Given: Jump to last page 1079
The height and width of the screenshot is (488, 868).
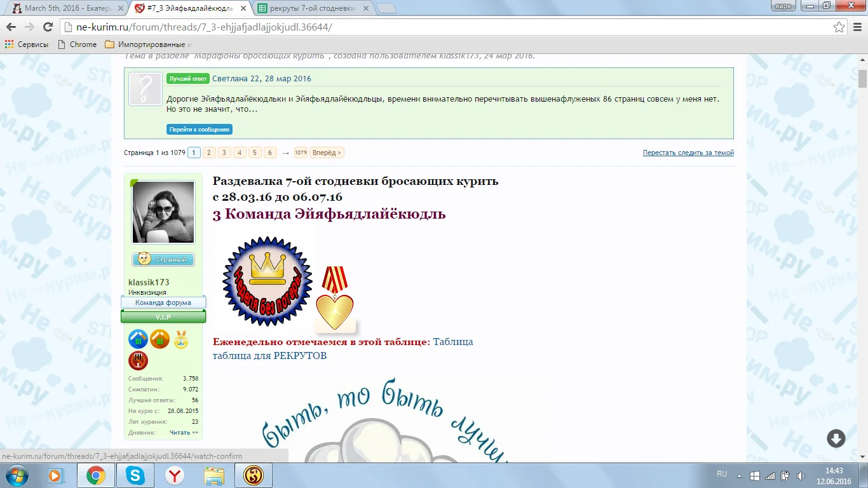Looking at the screenshot, I should (x=301, y=152).
